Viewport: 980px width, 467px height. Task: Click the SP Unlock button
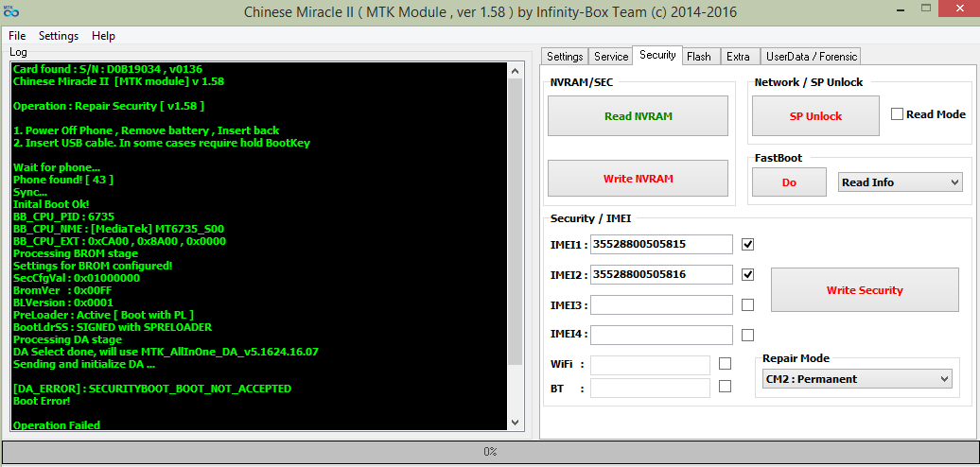pos(815,116)
